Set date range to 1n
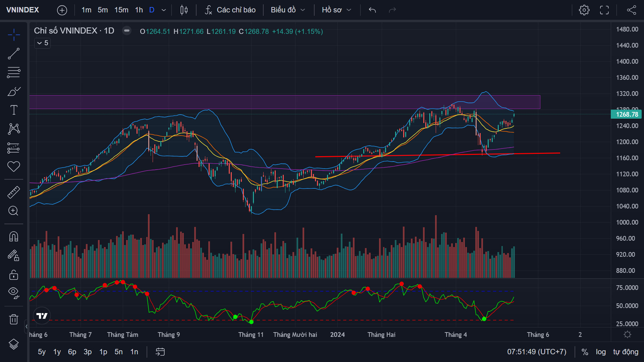The image size is (644, 362). click(x=134, y=352)
